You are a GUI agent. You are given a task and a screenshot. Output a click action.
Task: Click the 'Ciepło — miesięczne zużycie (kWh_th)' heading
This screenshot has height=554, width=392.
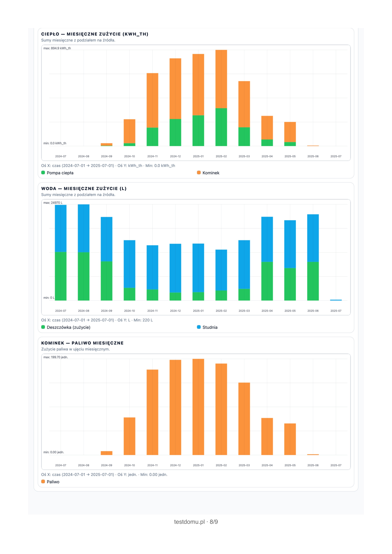pos(95,34)
